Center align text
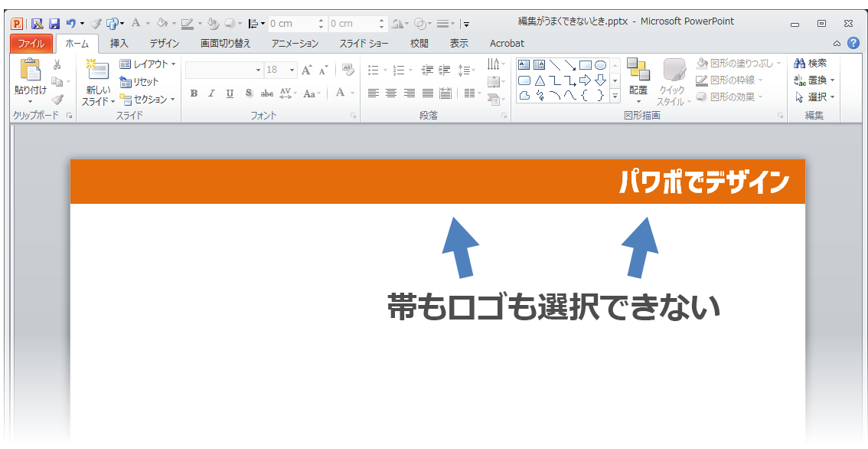Viewport: 868px width, 449px height. [391, 93]
